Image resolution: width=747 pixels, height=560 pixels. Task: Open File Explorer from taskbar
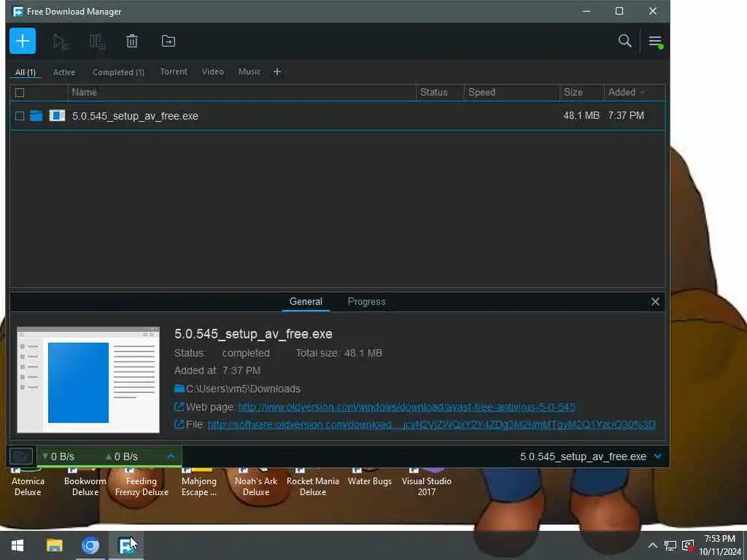point(54,545)
